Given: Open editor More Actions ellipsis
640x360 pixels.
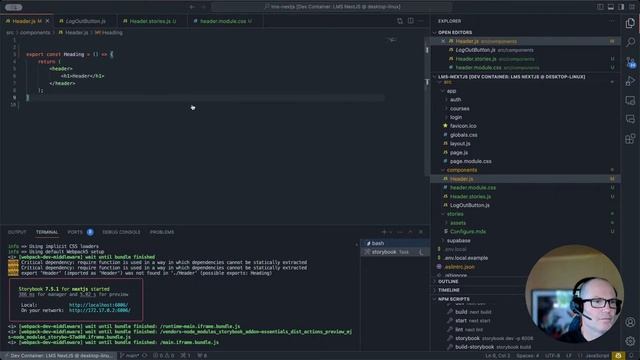Looking at the screenshot, I should point(421,21).
